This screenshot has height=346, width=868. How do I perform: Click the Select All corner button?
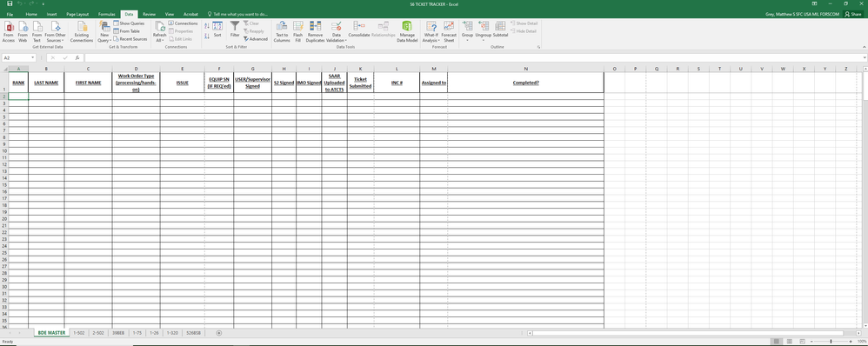4,69
